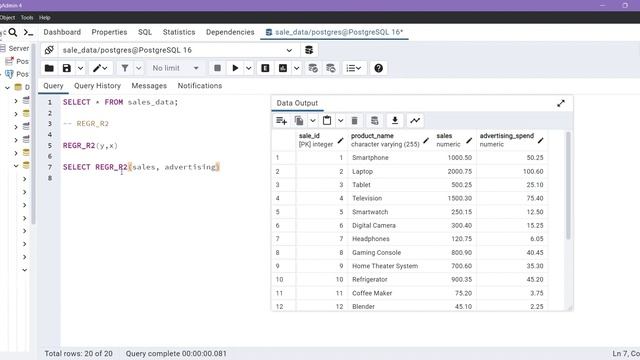640x360 pixels.
Task: Select the Query editor tab
Action: [x=53, y=86]
